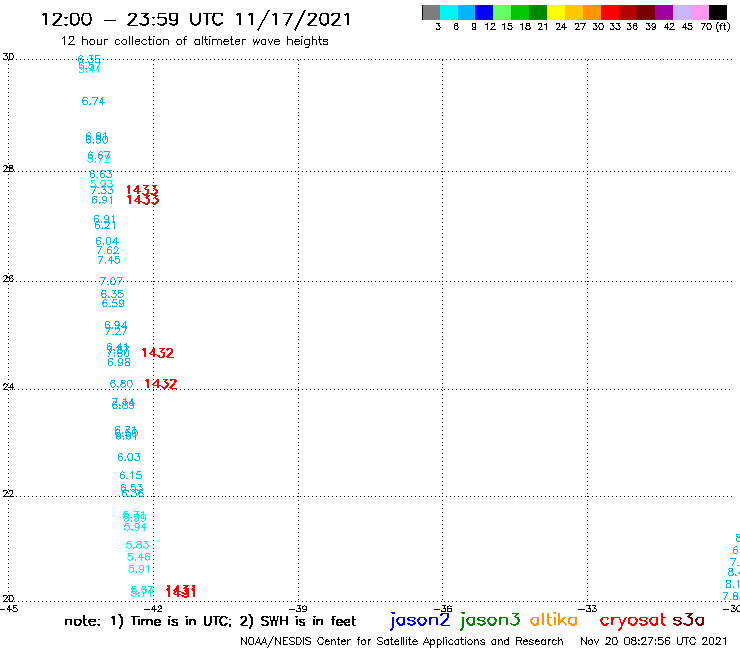Screen dimensions: 740x650
Task: Pick the yellow swatch in the wave height legend
Action: (x=556, y=13)
